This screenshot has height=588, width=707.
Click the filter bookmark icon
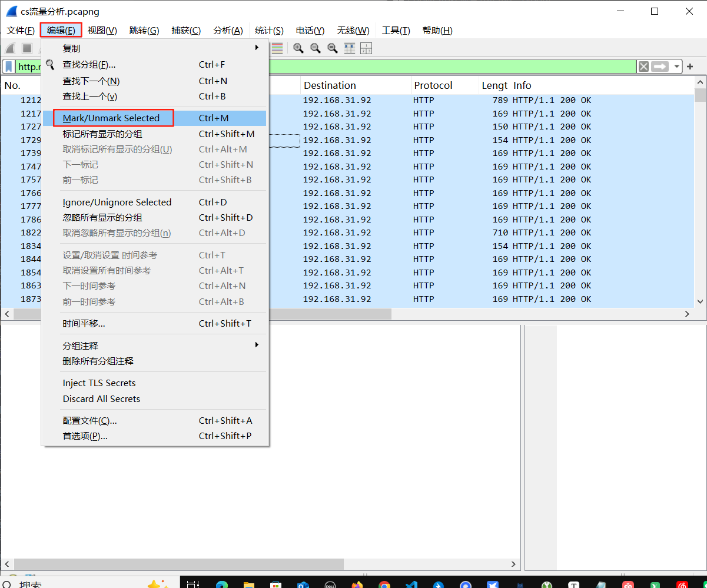coord(9,67)
